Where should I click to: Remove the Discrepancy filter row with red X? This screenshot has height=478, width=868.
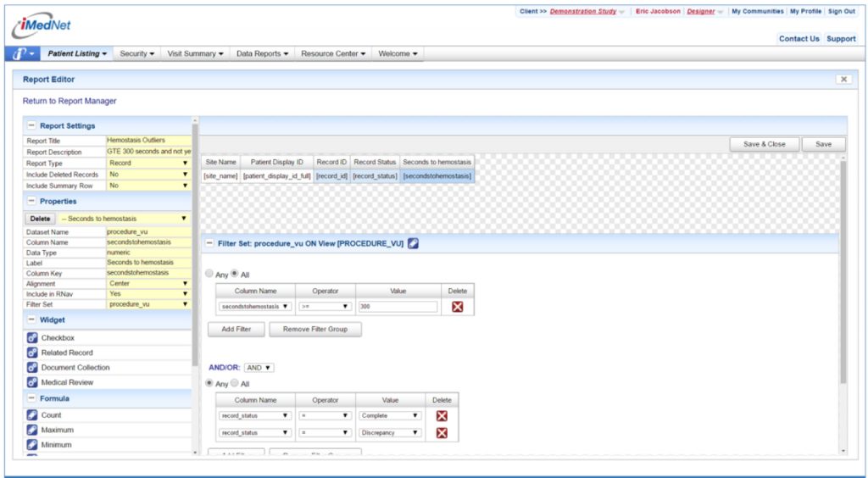(x=442, y=432)
